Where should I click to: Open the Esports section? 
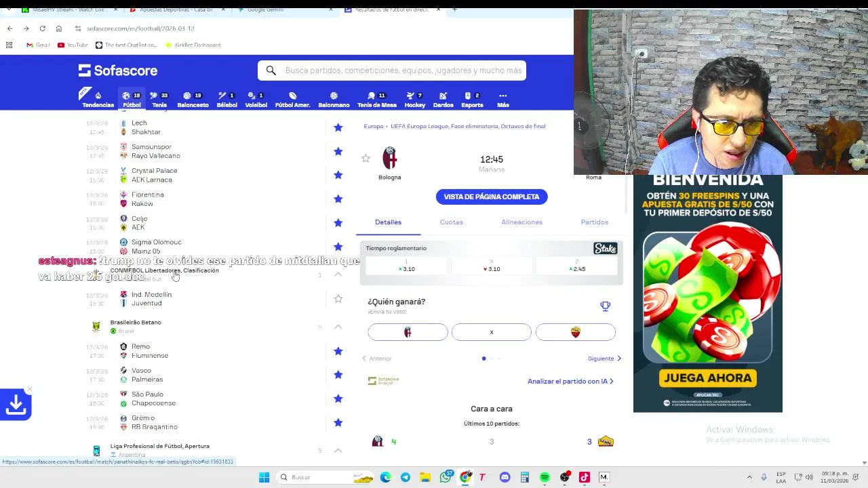click(472, 100)
